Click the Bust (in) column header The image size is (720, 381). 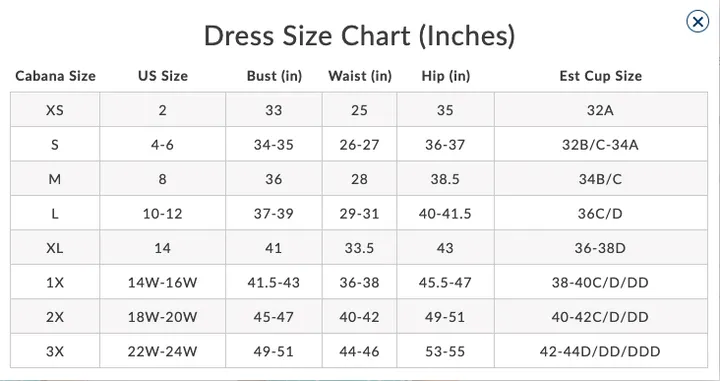tap(274, 76)
